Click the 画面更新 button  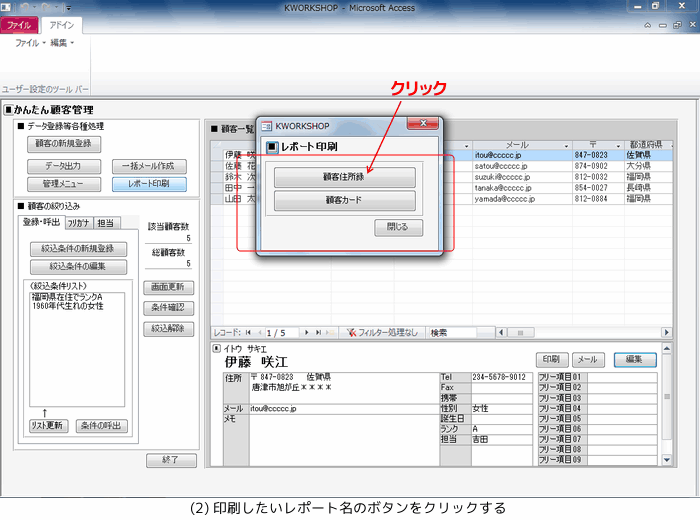click(168, 287)
